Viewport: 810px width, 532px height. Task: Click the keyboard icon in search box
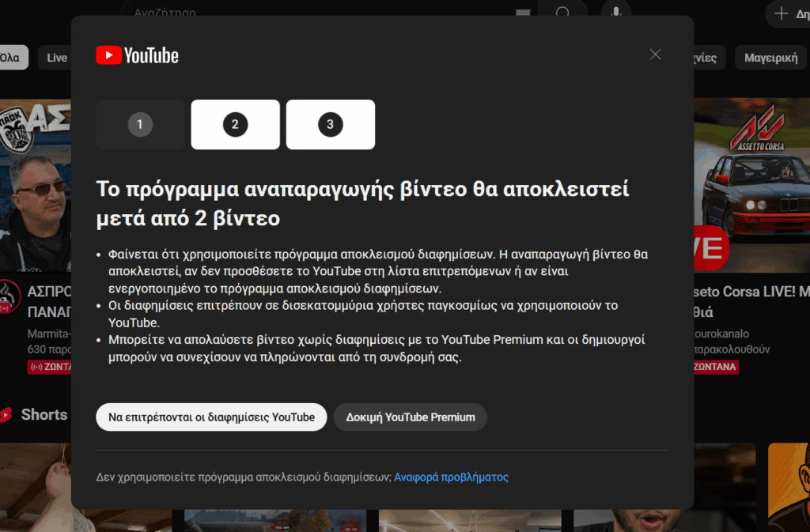click(x=523, y=12)
